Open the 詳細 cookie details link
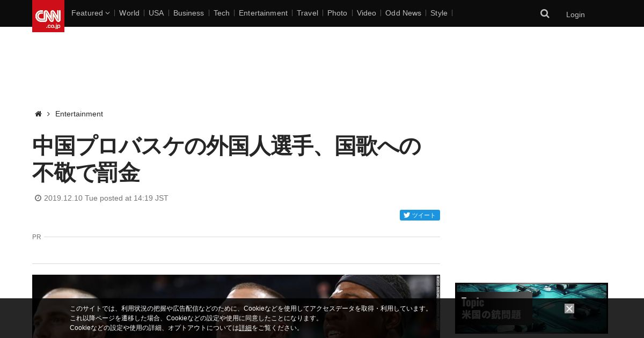The height and width of the screenshot is (338, 644). tap(245, 328)
